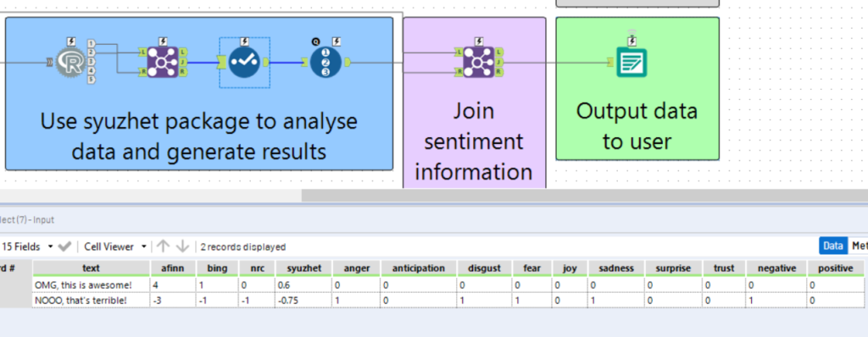Switch to the Data tab

point(832,246)
